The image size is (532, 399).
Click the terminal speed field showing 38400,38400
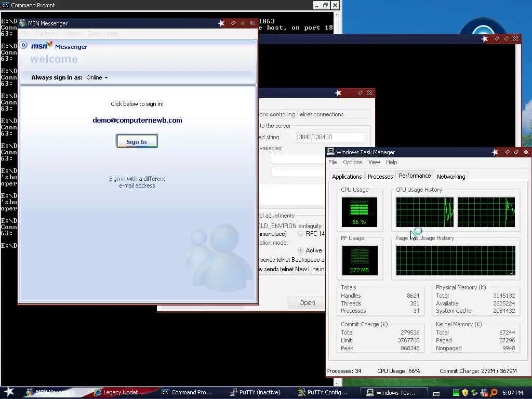coord(331,137)
